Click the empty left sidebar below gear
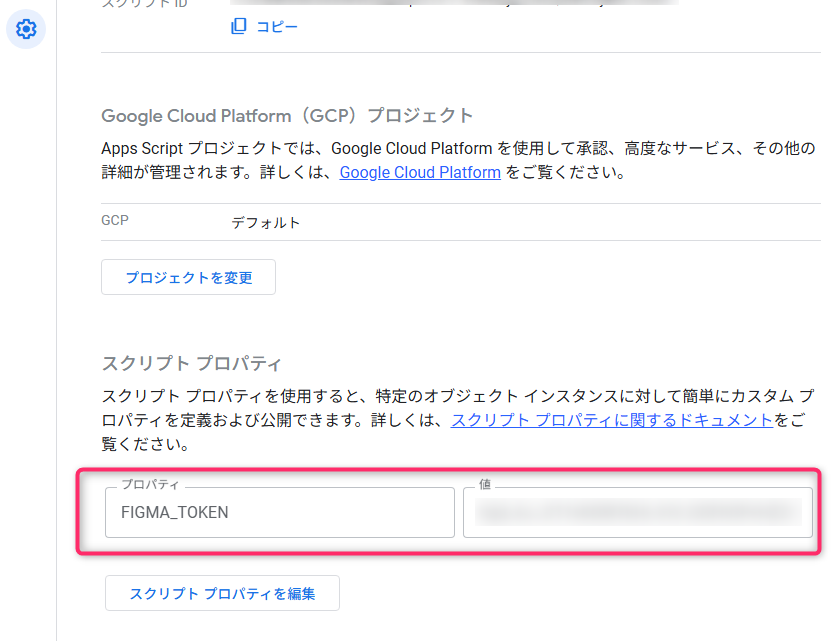Image resolution: width=836 pixels, height=641 pixels. coord(27,350)
